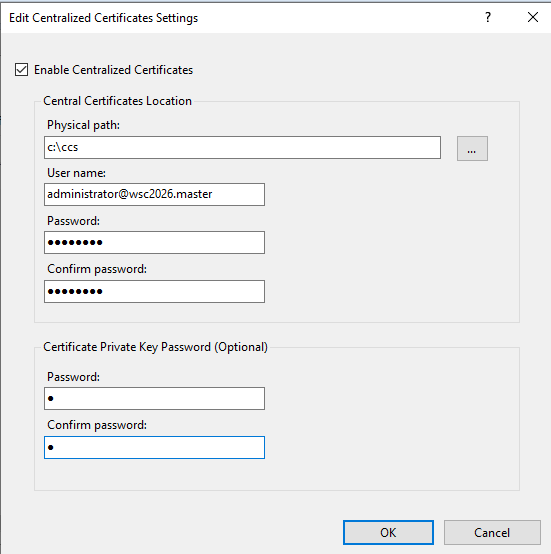Open help via the question mark icon
Image resolution: width=551 pixels, height=554 pixels.
488,17
